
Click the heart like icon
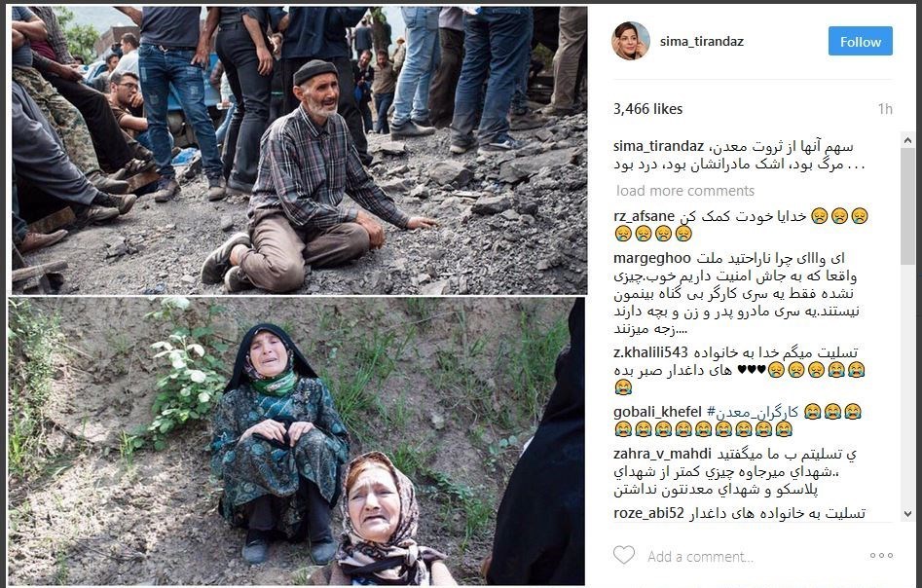point(624,555)
